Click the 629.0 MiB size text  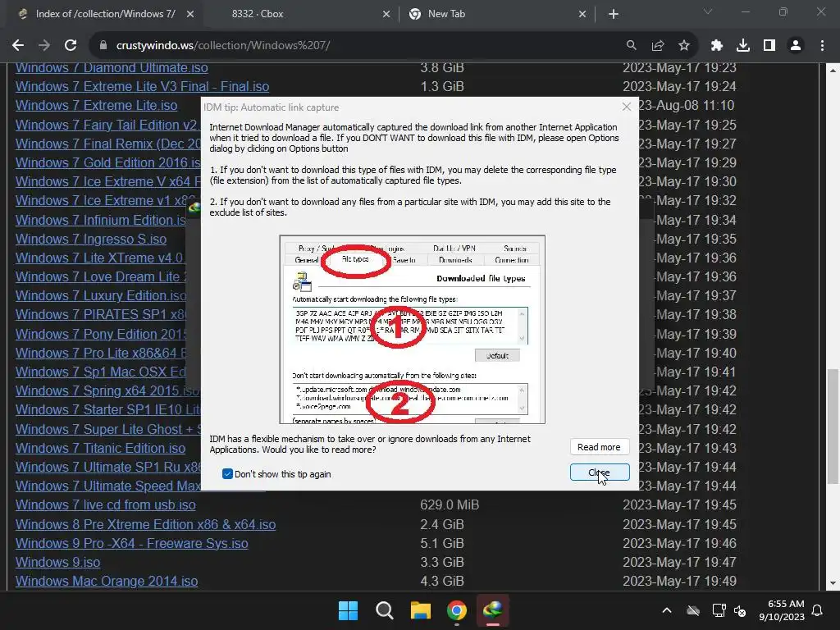(x=450, y=504)
